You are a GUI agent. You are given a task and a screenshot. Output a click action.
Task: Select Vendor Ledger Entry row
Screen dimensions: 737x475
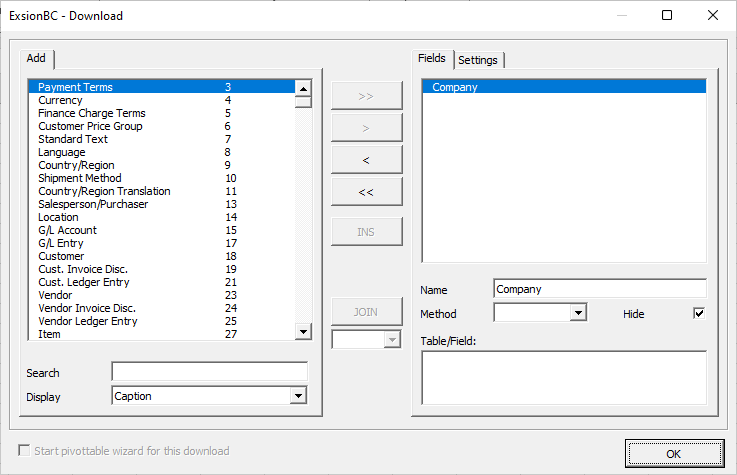[162, 321]
